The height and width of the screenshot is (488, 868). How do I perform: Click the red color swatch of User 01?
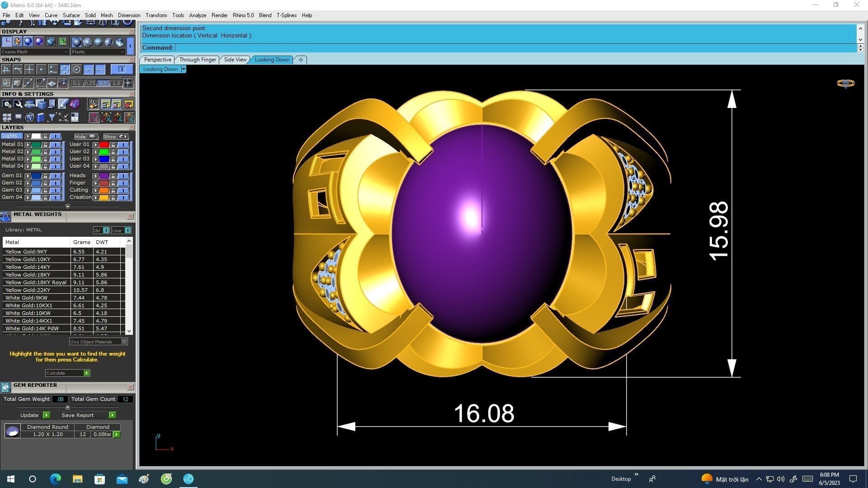[104, 145]
